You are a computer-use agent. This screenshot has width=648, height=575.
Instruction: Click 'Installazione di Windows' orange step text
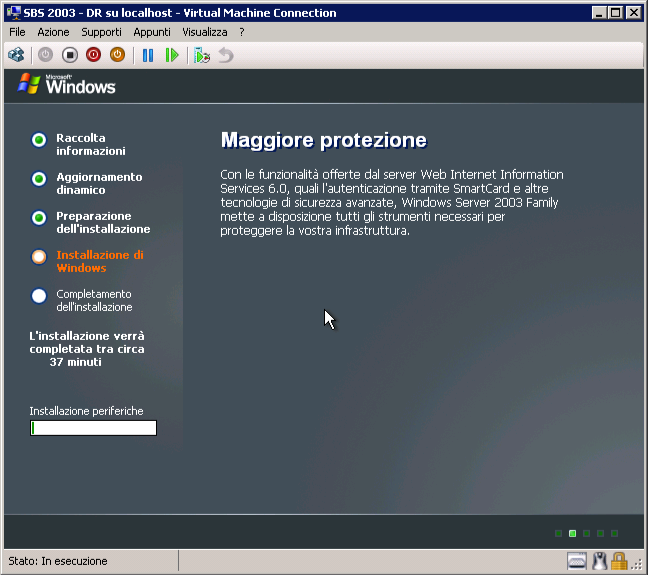[x=100, y=261]
